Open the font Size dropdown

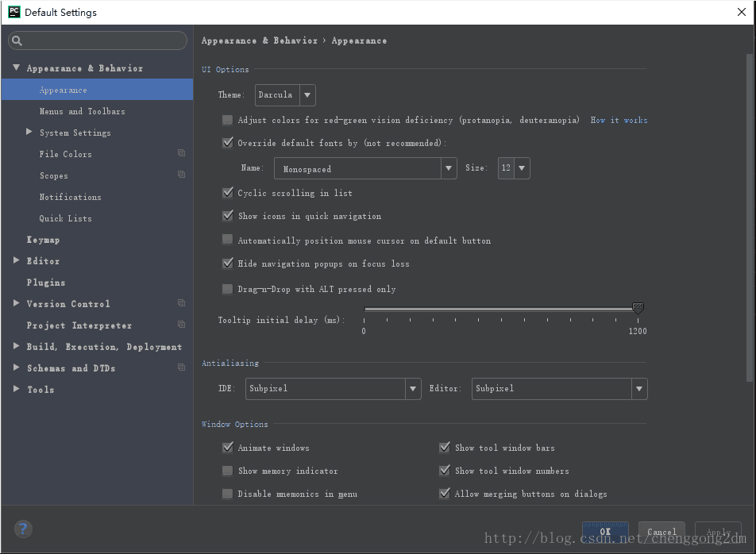coord(523,167)
